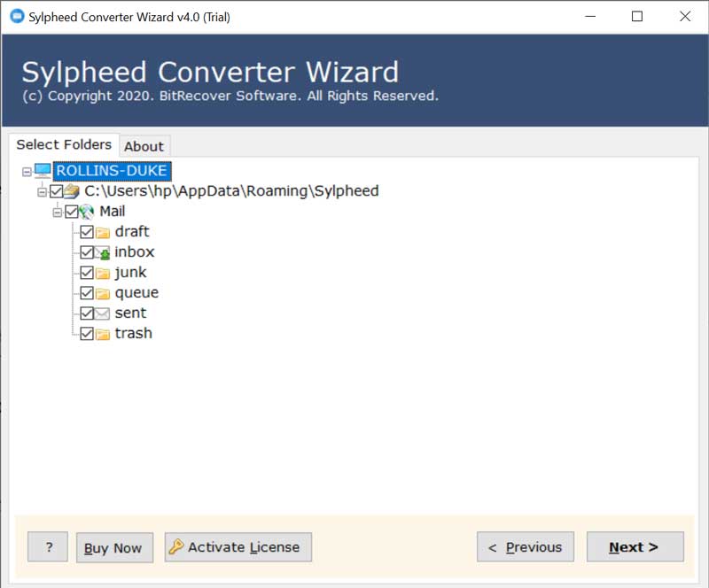
Task: Click the sent envelope icon
Action: [x=103, y=313]
